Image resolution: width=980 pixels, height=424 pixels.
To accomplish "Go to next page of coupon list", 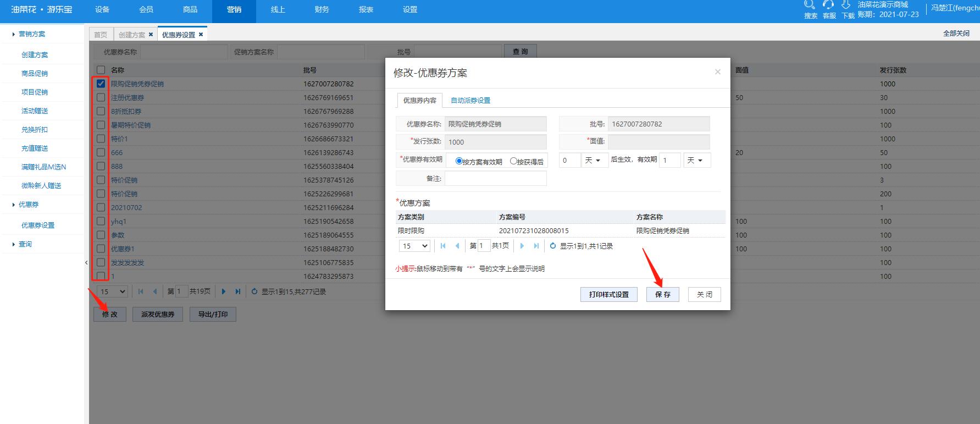I will pos(224,291).
